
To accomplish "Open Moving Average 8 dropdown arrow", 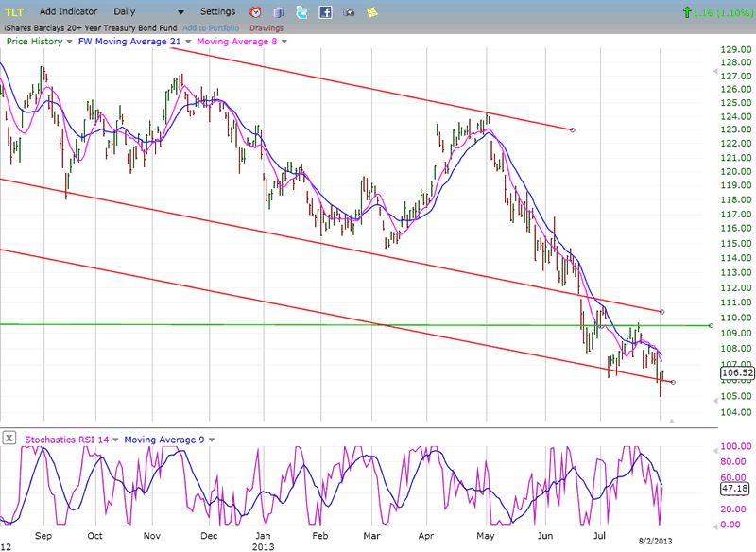I will [x=284, y=42].
